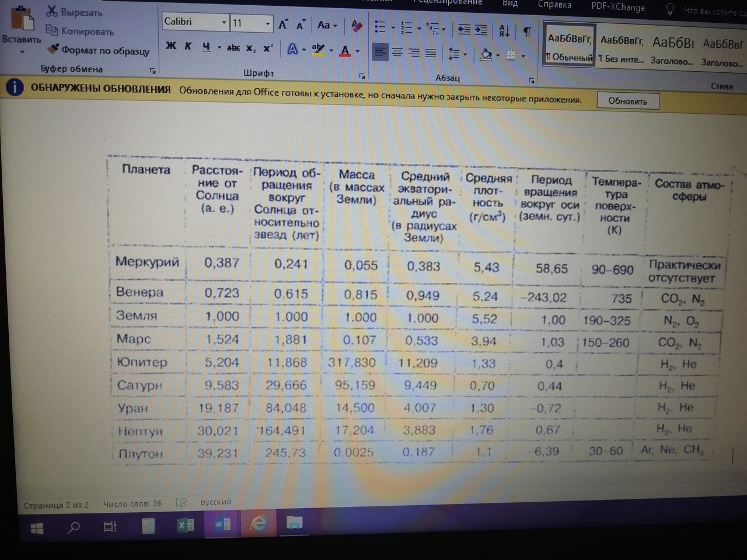Toggle strikethrough (abc) formatting
Viewport: 747px width, 560px height.
pyautogui.click(x=233, y=48)
